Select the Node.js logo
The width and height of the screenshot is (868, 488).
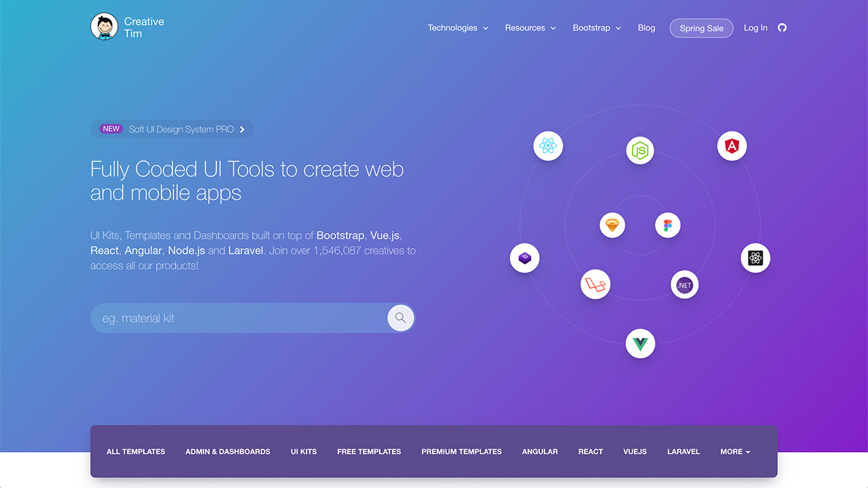(640, 150)
